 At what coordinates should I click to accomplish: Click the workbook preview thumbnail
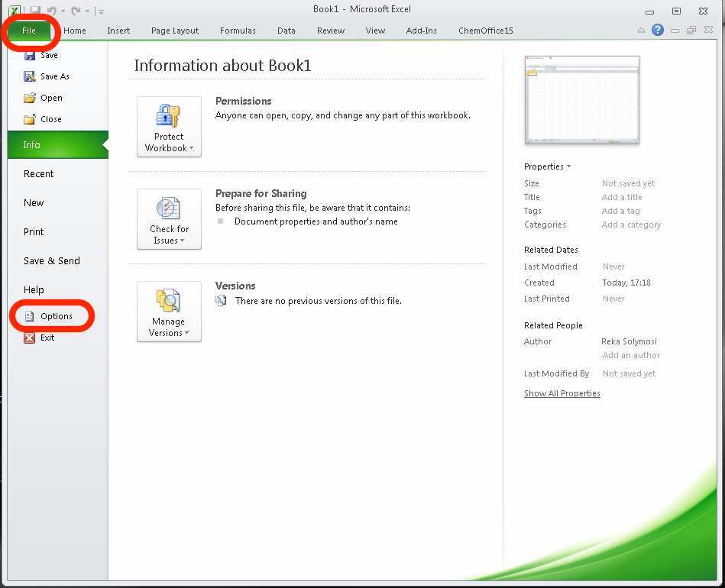click(x=581, y=100)
